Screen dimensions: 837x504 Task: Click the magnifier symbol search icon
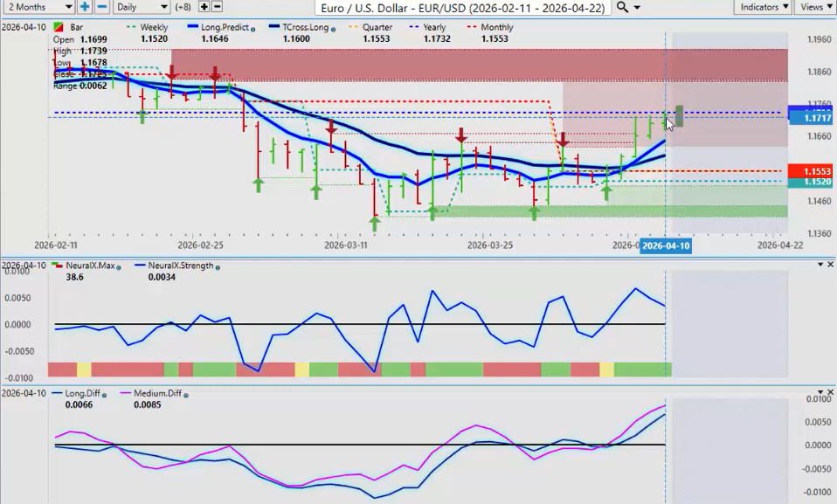coord(622,7)
